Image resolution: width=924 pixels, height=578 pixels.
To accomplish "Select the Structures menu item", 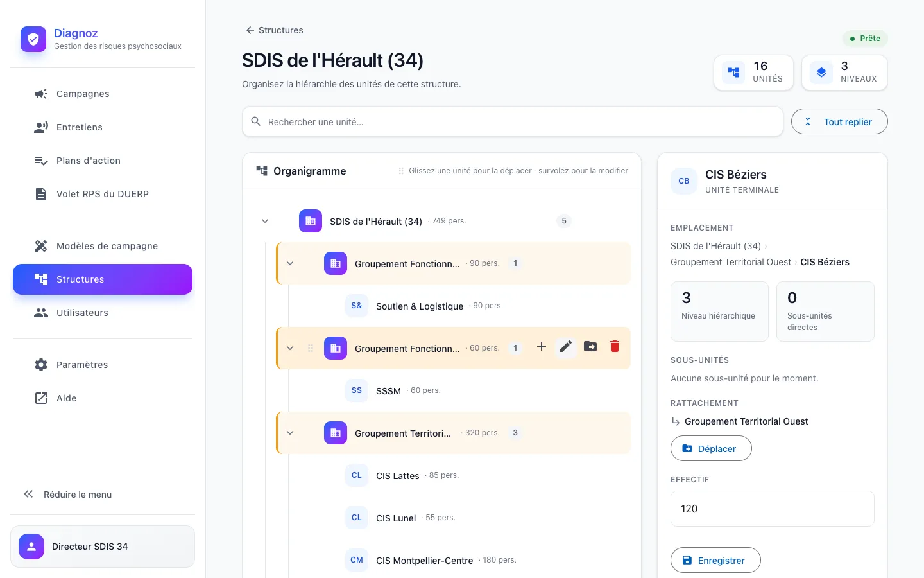I will [103, 279].
